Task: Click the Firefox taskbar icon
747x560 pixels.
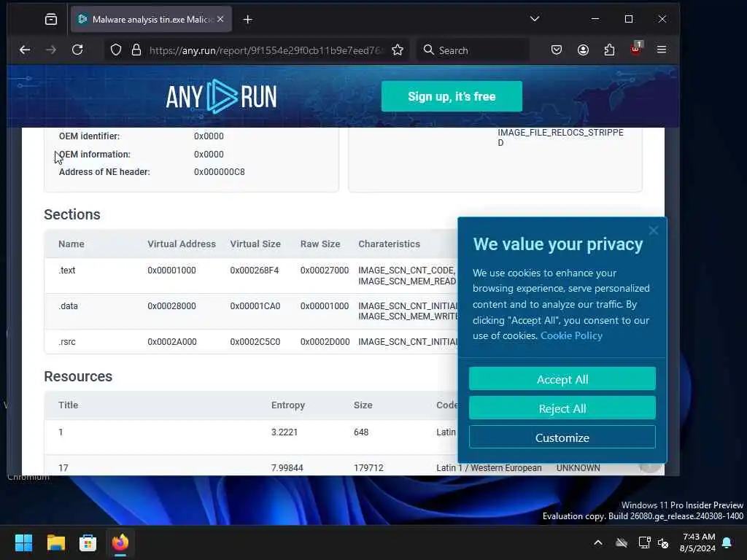Action: (x=120, y=542)
